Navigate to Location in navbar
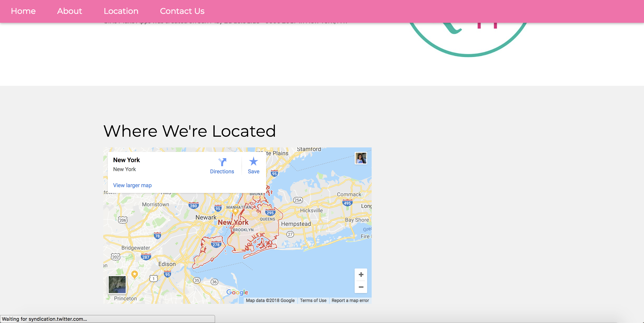 (x=121, y=11)
